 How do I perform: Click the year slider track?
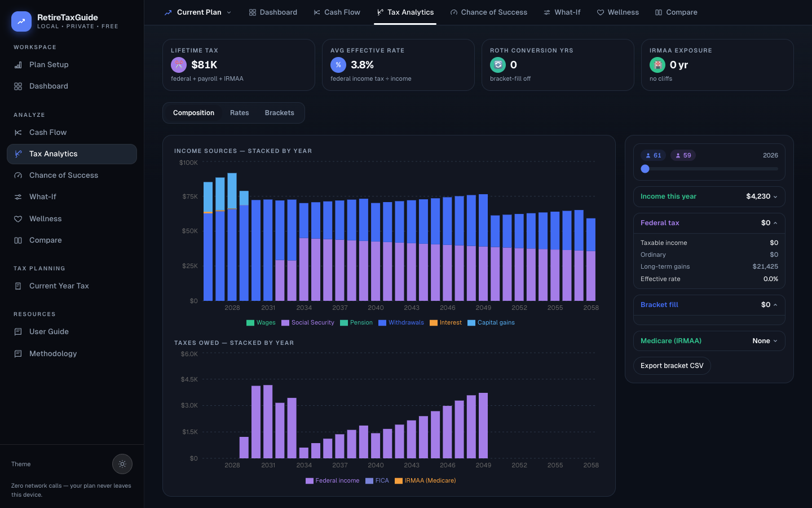click(x=709, y=169)
